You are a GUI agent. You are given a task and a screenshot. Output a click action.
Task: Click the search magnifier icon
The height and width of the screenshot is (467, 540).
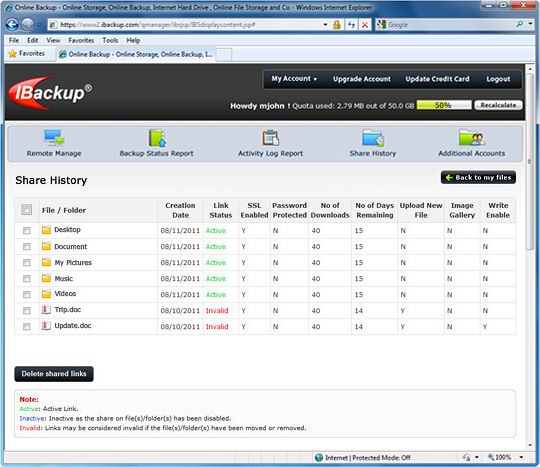point(519,24)
